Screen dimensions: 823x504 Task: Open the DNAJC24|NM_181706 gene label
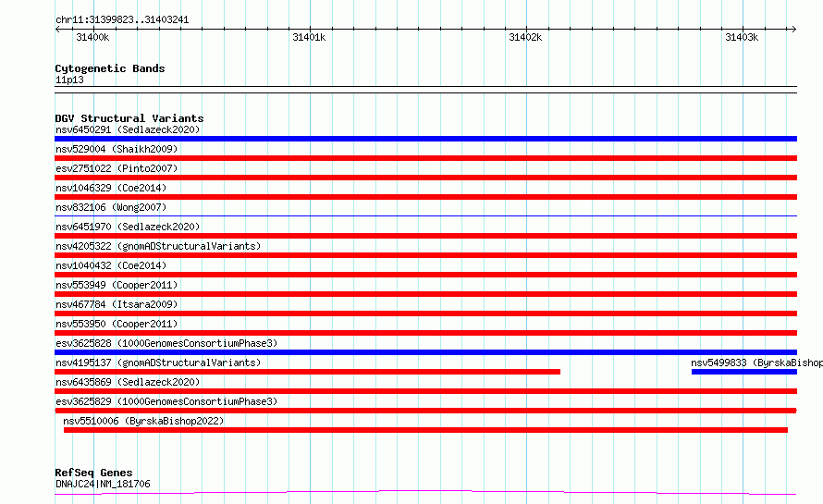coord(103,484)
